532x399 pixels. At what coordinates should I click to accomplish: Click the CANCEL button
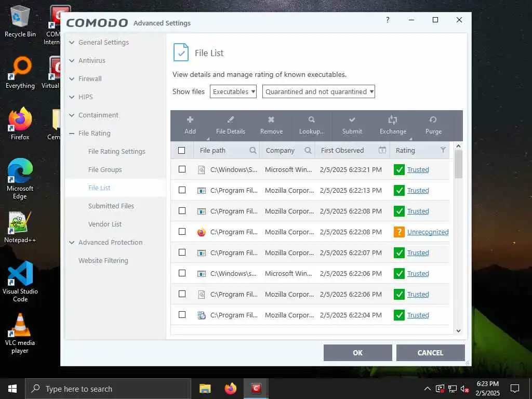430,353
